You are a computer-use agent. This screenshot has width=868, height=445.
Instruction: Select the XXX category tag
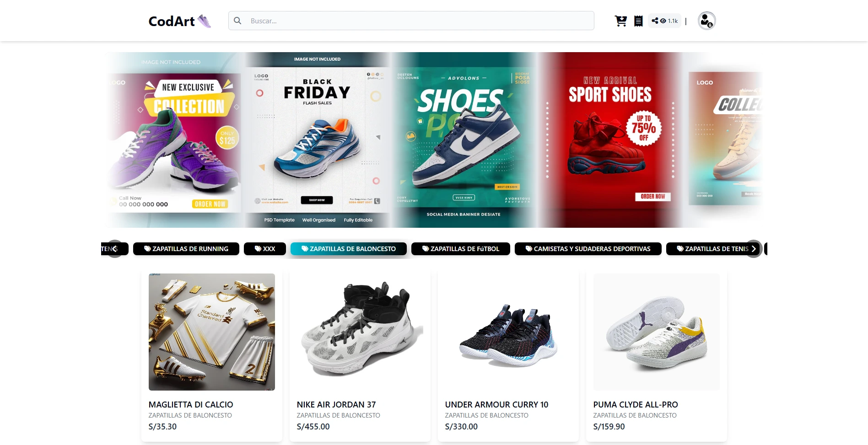(265, 249)
